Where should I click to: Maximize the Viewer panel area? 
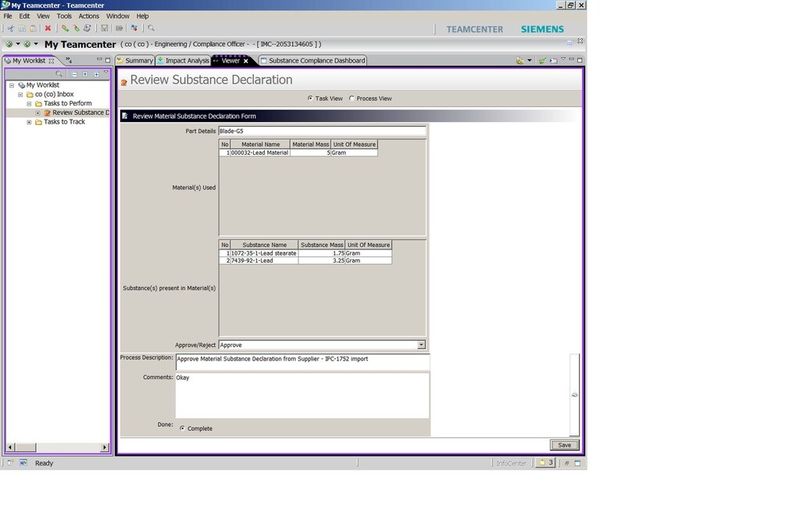click(x=580, y=60)
